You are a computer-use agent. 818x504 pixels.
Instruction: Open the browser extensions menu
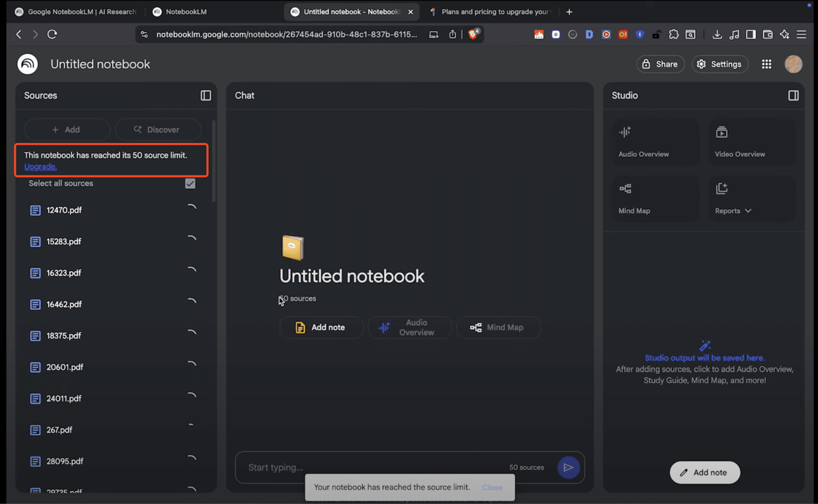[x=674, y=34]
